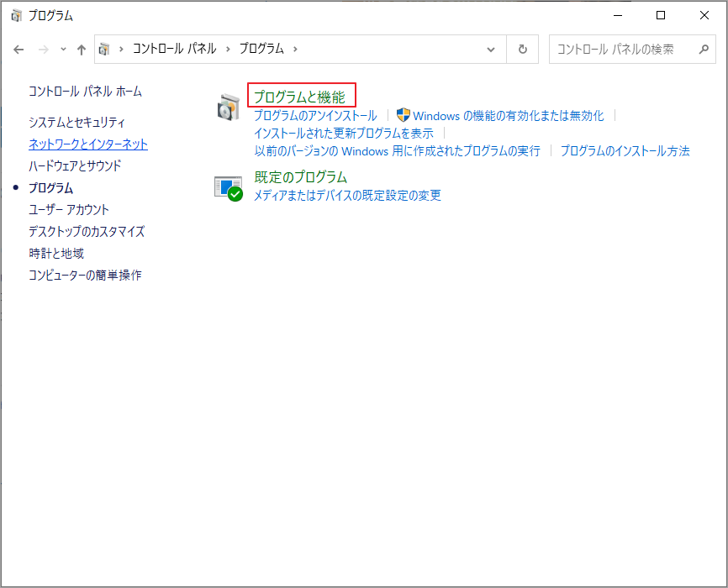Click the Programs and Features disc icon
This screenshot has width=728, height=588.
[x=228, y=107]
